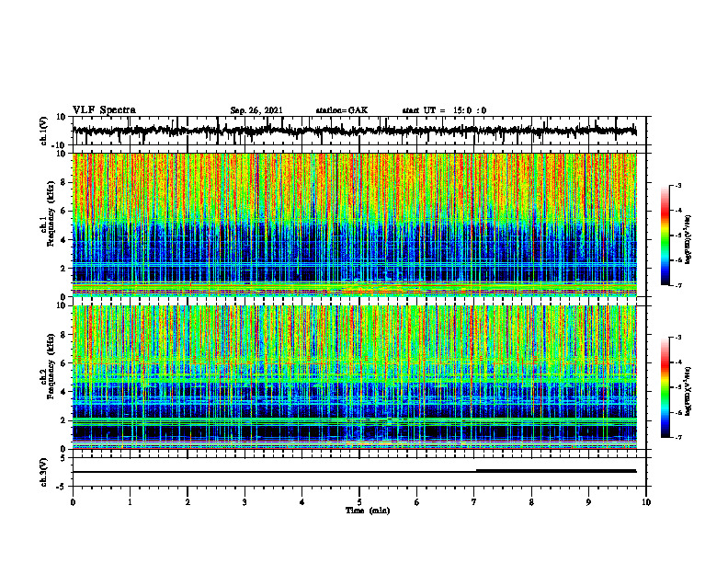Click time axis tick label "2"
The image size is (728, 563).
point(188,502)
